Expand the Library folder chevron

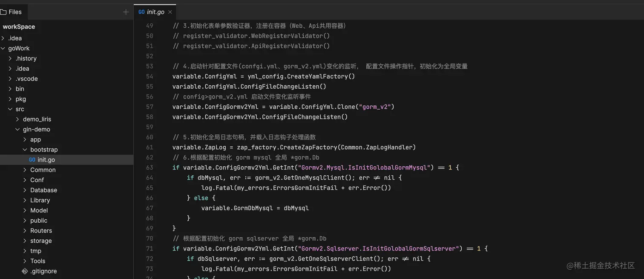tap(25, 201)
